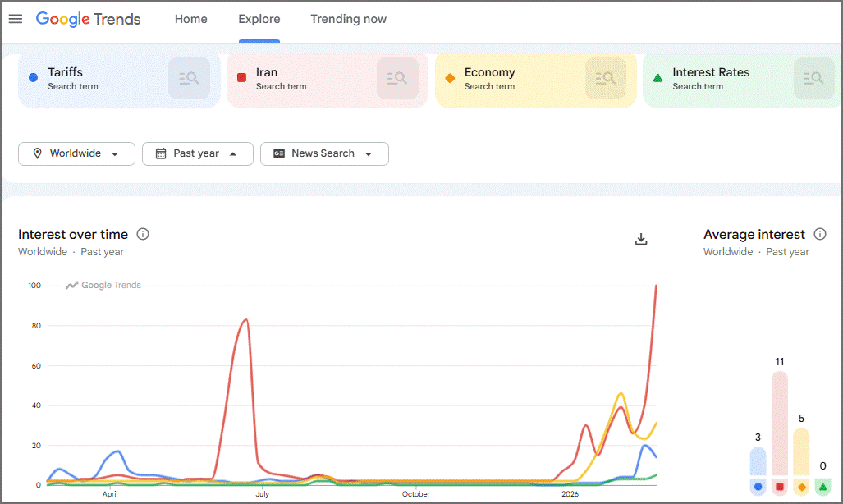Click the blue Tariffs bump near April
843x504 pixels.
coord(117,451)
